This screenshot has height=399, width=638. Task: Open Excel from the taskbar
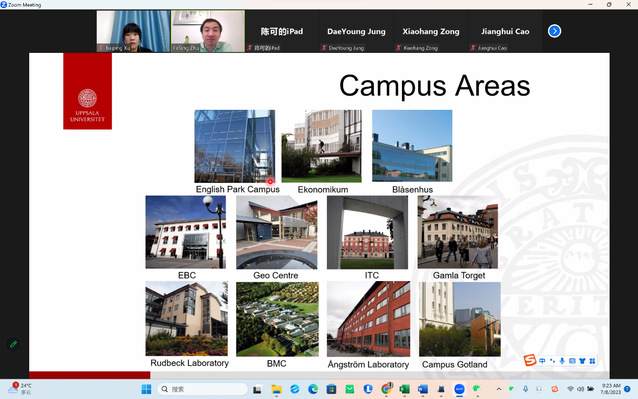(x=404, y=389)
